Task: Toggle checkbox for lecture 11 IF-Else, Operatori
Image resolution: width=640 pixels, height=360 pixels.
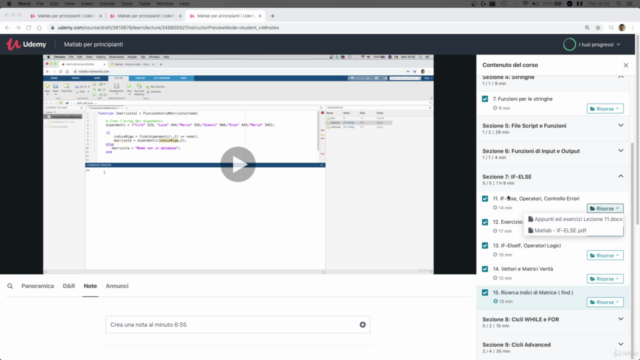Action: tap(485, 199)
